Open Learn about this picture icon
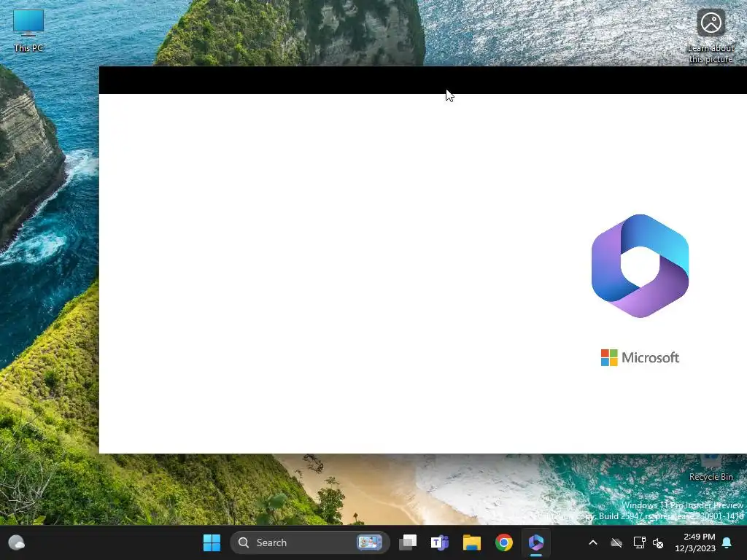This screenshot has width=747, height=560. pos(711,36)
